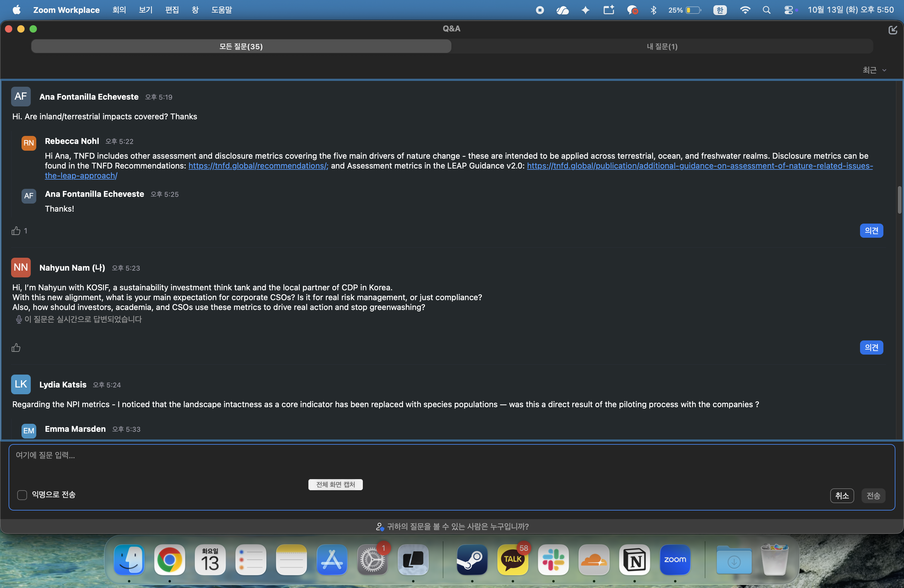The image size is (904, 588).
Task: Open Control Center in menu bar
Action: click(788, 10)
